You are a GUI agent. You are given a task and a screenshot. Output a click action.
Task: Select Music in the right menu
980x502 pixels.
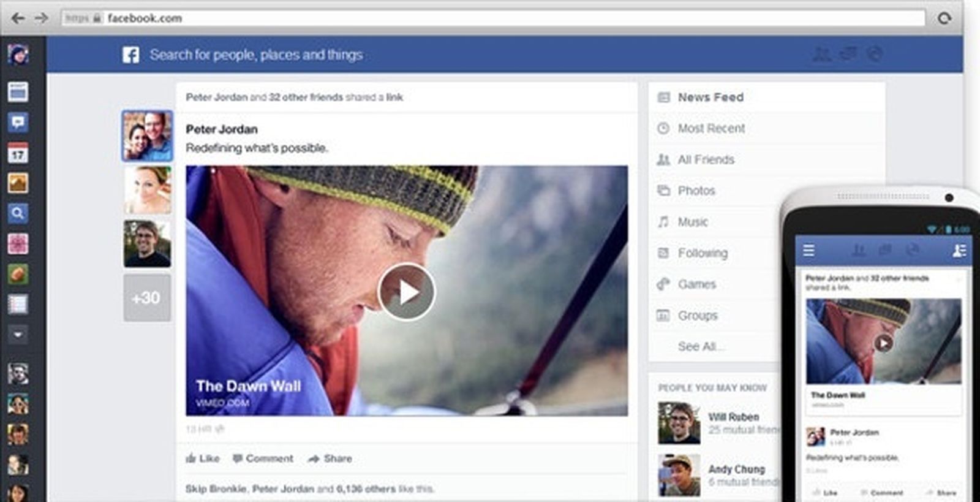693,222
